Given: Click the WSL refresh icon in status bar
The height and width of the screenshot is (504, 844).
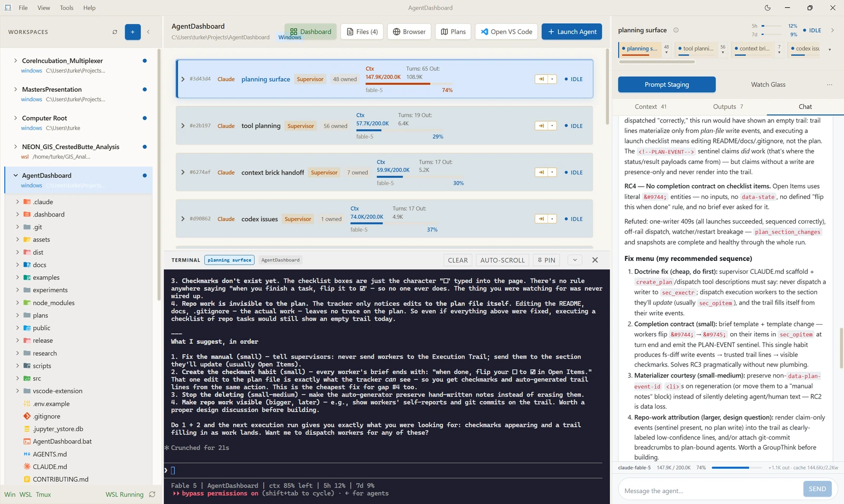Looking at the screenshot, I should [152, 495].
